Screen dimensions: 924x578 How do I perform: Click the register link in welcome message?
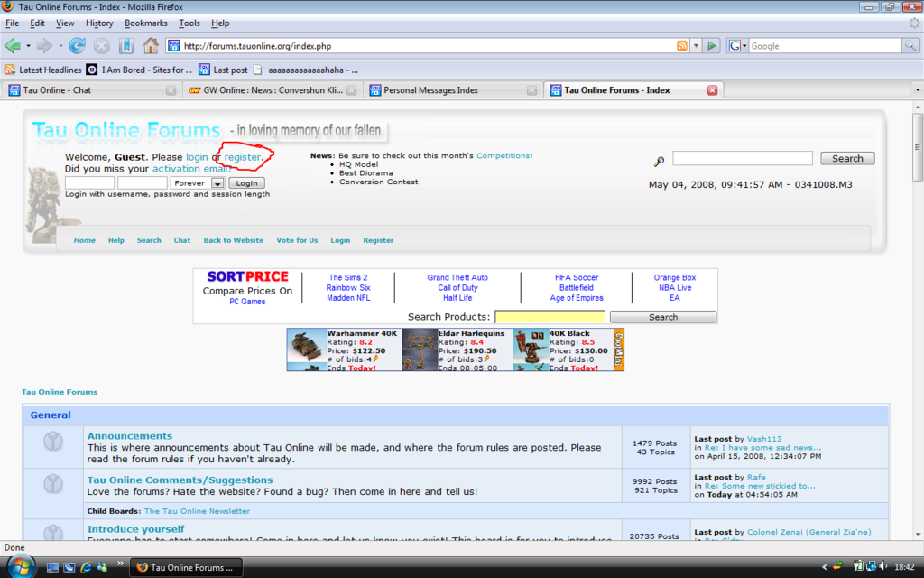(243, 157)
